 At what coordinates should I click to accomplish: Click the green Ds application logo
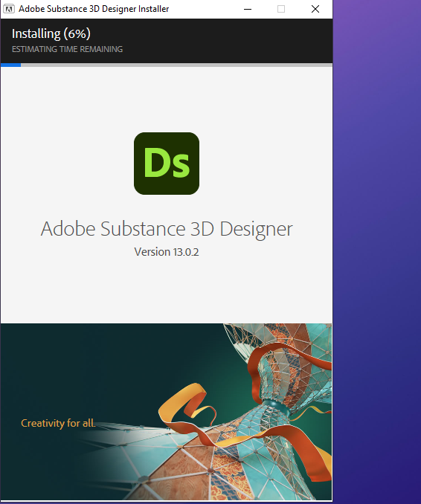[167, 164]
